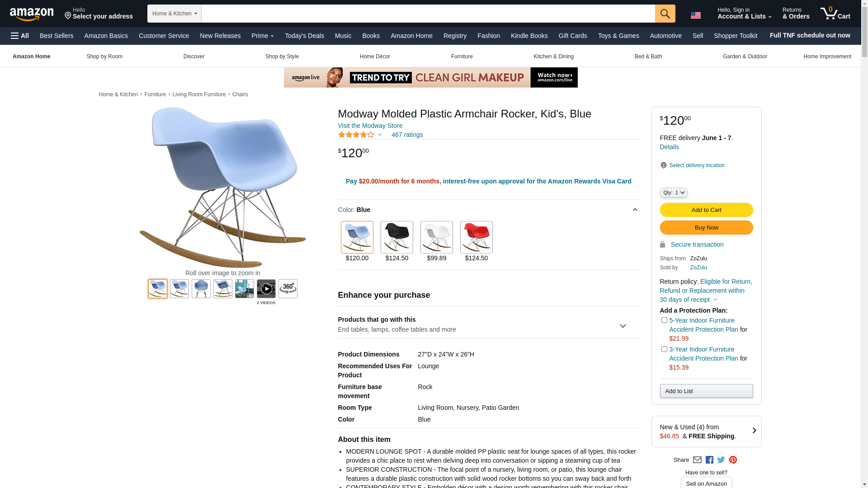Open the 360 degree view thumbnail

coord(288,289)
